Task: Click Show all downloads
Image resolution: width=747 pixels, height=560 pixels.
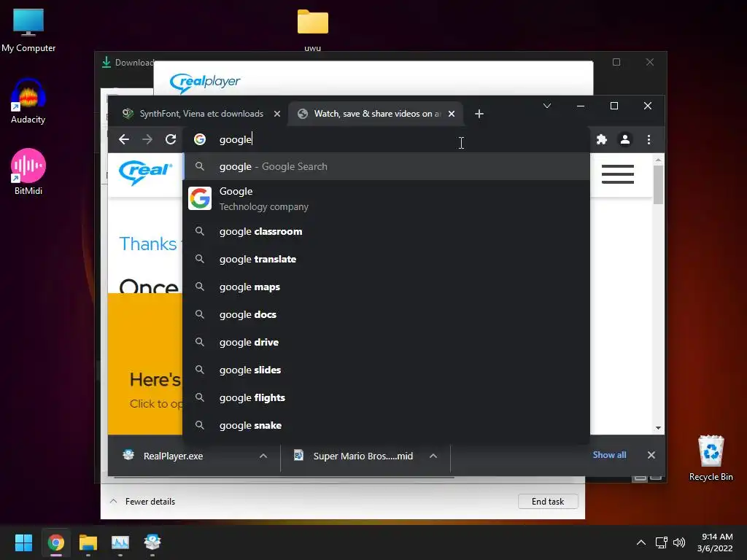Action: tap(609, 455)
